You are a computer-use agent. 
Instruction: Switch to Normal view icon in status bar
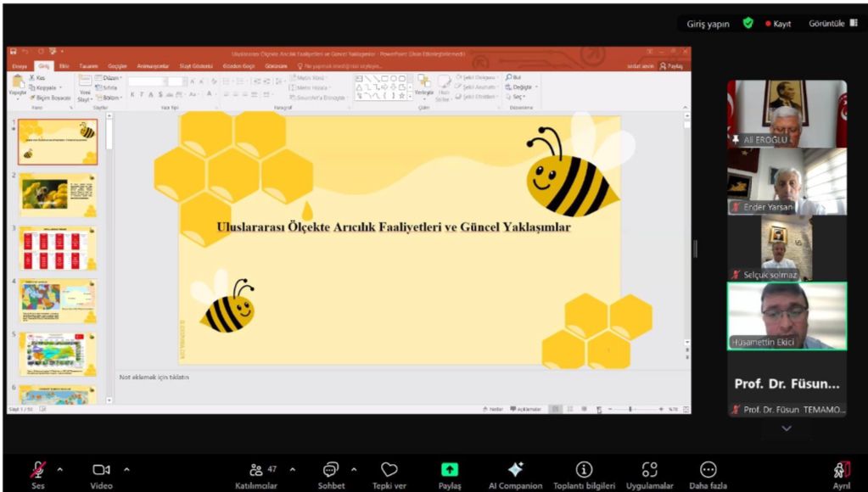[555, 409]
